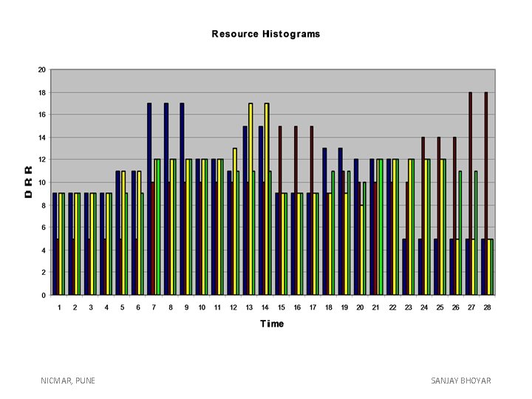Select the green bar at time 27
Screen dimensions: 532x399
click(x=476, y=233)
